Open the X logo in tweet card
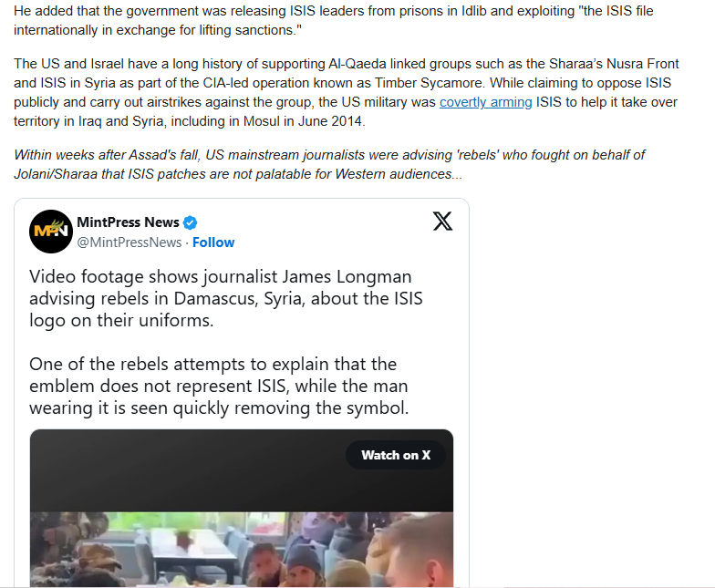The width and height of the screenshot is (715, 588). (442, 221)
